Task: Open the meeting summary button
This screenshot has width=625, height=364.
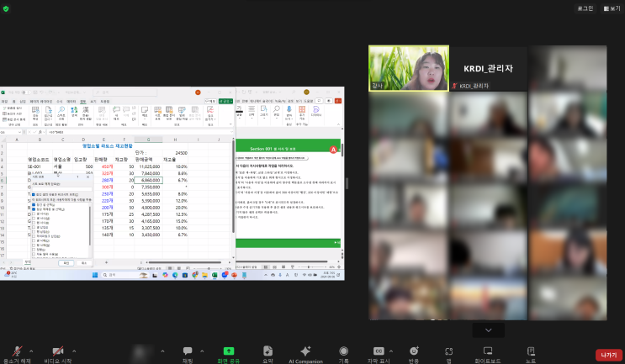Action: point(267,351)
